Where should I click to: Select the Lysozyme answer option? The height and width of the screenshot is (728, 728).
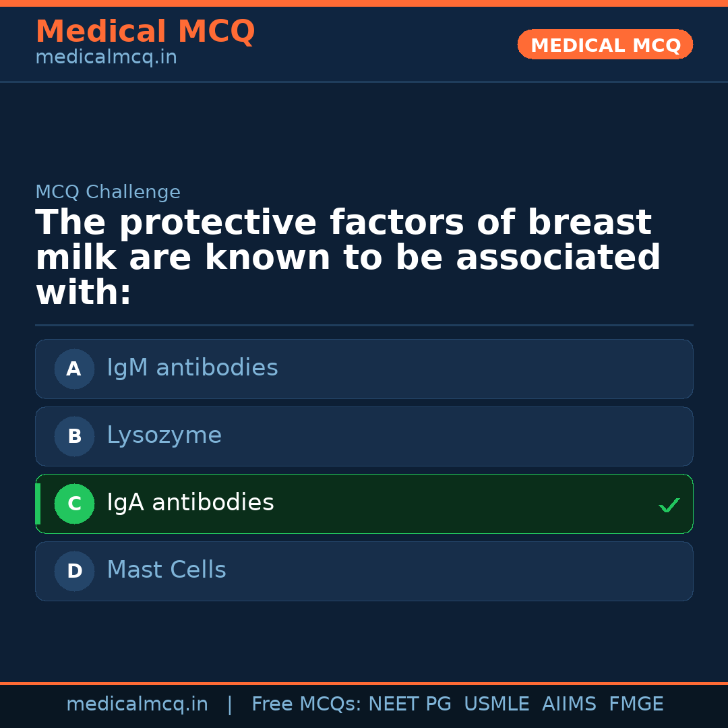[x=164, y=435]
